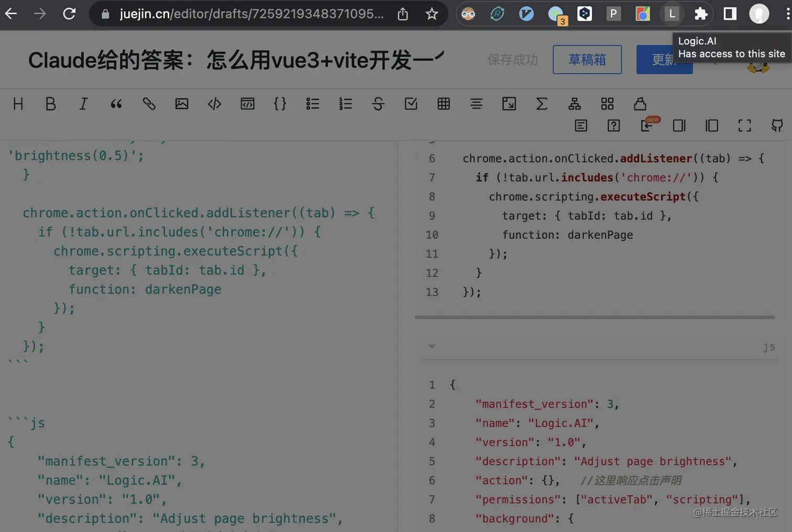Share this page from the address bar
792x532 pixels.
pos(403,14)
